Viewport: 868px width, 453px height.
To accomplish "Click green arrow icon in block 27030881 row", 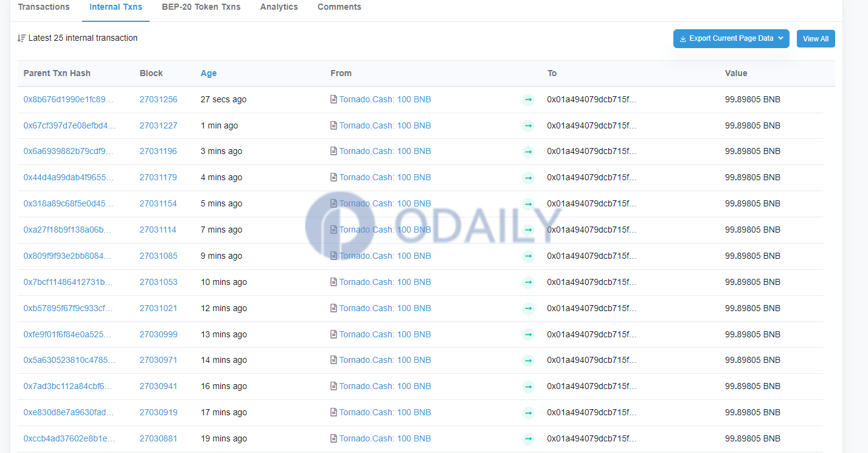I will pyautogui.click(x=528, y=439).
